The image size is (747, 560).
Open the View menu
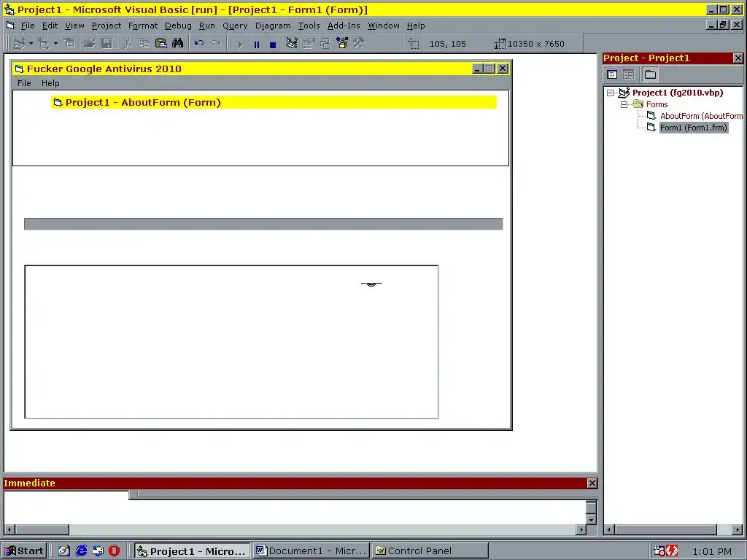75,26
